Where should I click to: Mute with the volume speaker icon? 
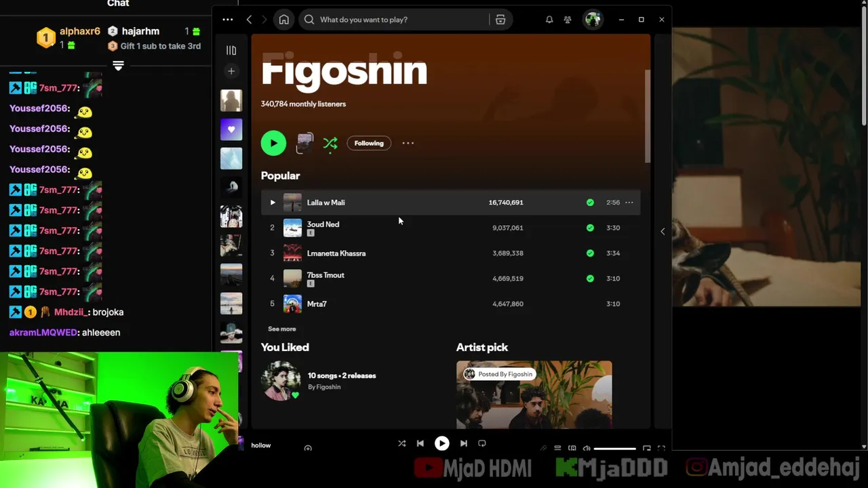[587, 448]
